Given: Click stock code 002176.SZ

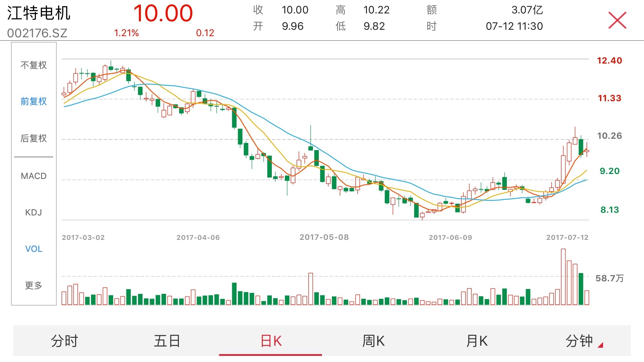Looking at the screenshot, I should tap(37, 33).
